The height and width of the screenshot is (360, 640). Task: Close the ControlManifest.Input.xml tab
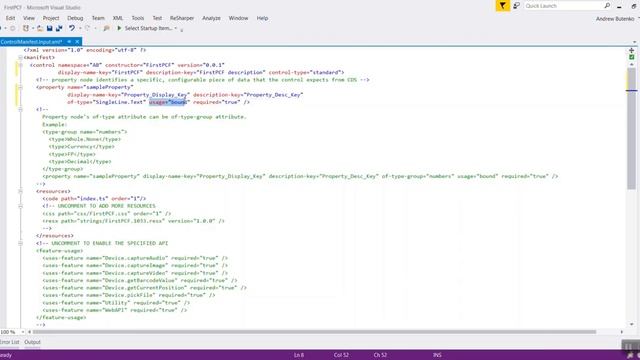pyautogui.click(x=77, y=42)
